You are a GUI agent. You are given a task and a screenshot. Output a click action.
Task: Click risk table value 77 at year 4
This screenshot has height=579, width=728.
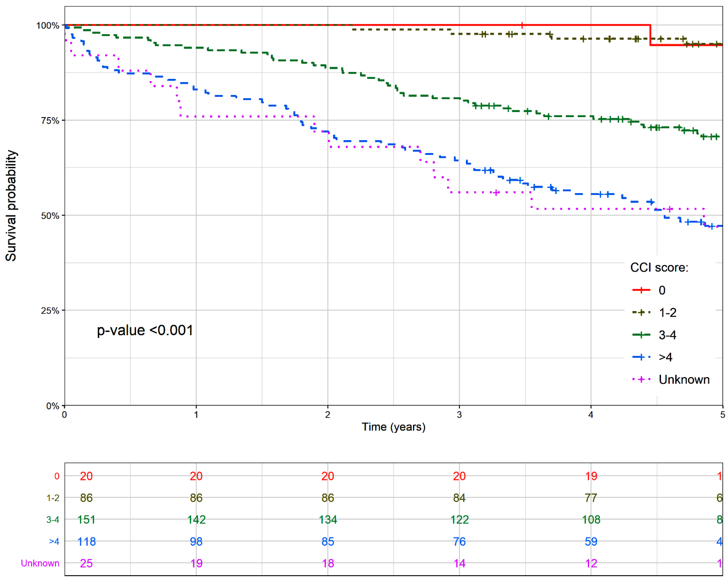pyautogui.click(x=591, y=498)
